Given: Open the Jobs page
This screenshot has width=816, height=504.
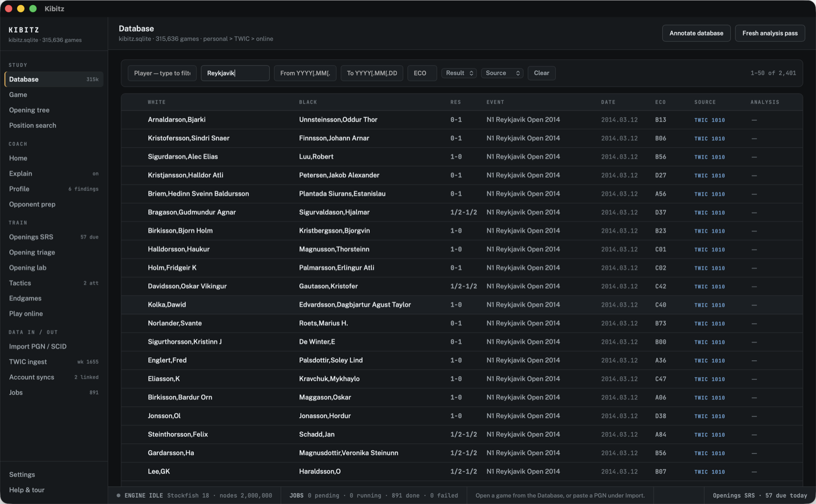Looking at the screenshot, I should pyautogui.click(x=54, y=392).
